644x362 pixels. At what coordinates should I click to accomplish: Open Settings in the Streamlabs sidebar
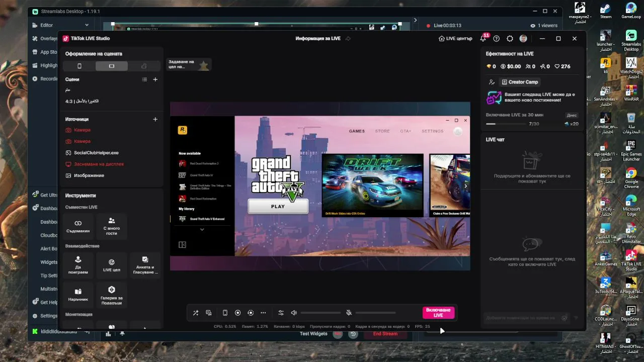pos(44,316)
